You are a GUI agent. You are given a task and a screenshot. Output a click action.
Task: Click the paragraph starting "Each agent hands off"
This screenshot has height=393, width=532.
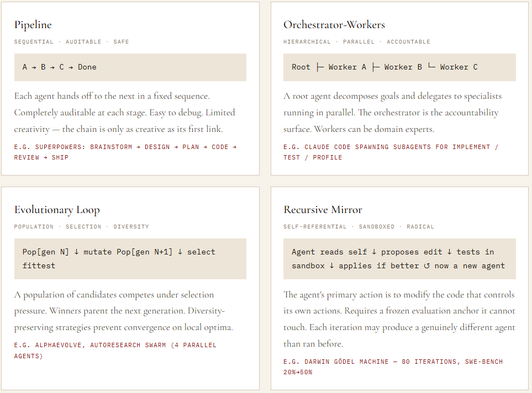125,113
